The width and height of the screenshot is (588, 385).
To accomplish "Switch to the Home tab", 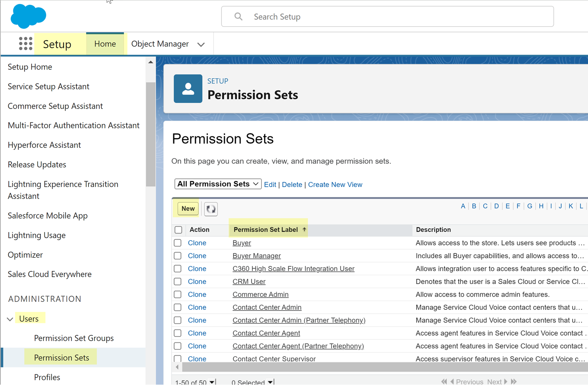I will click(105, 44).
